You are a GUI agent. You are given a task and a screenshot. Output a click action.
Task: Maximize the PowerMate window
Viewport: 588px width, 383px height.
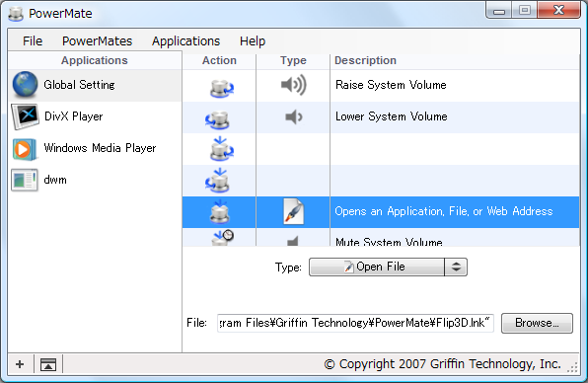pos(525,10)
